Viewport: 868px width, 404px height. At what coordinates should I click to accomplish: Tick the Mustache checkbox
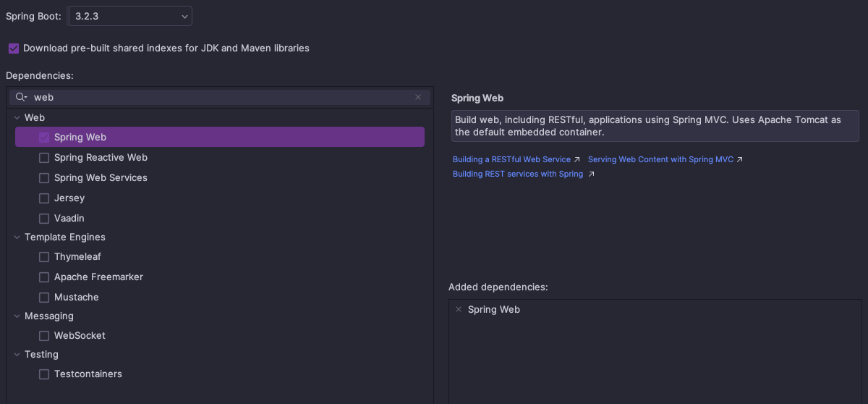point(44,297)
